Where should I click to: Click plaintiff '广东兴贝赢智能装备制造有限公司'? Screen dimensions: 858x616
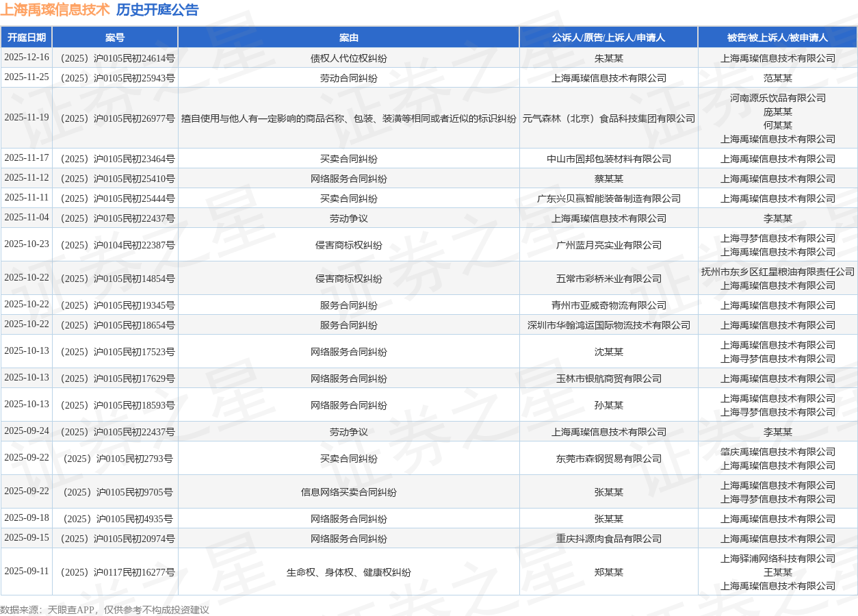(x=609, y=198)
